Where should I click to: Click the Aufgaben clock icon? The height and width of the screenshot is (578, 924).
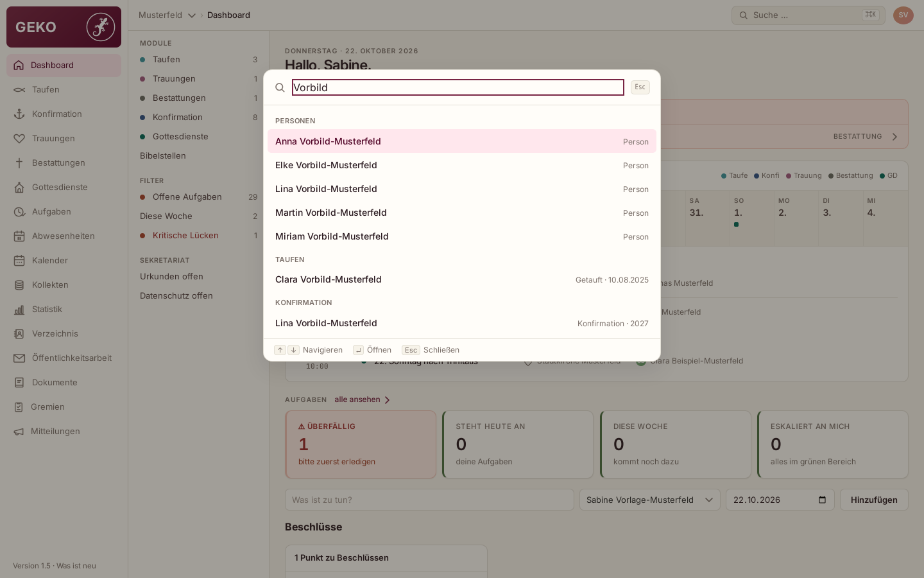(x=19, y=212)
